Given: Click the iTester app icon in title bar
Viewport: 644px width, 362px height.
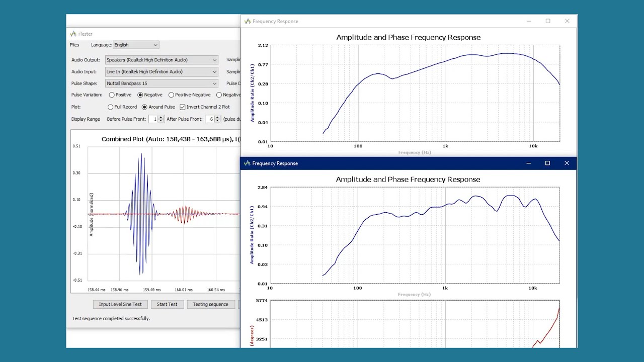Looking at the screenshot, I should 73,34.
